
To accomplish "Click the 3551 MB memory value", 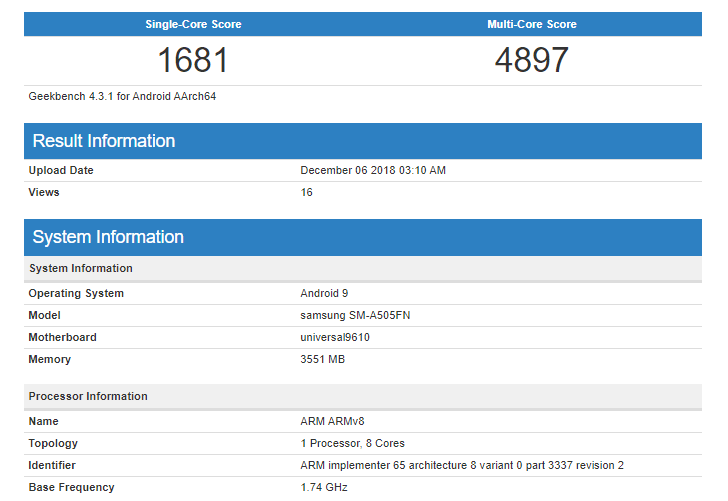I will pyautogui.click(x=322, y=359).
